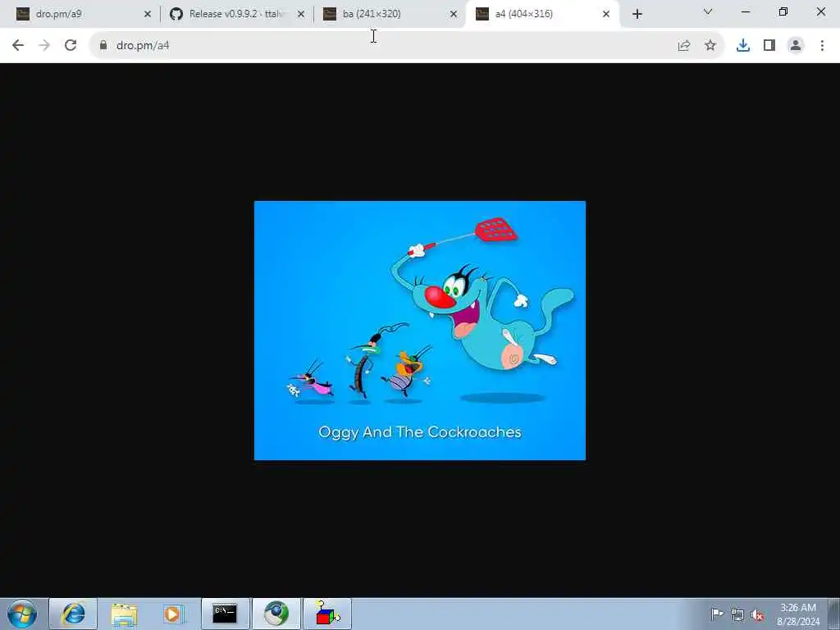Open network status tray icon
This screenshot has height=630, width=840.
click(737, 614)
